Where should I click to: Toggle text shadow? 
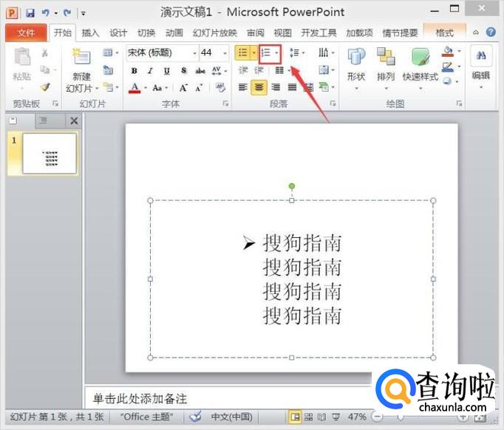[x=183, y=71]
